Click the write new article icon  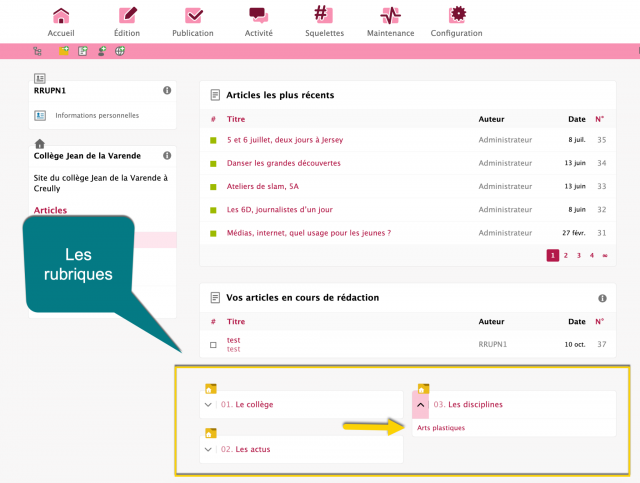[x=83, y=51]
